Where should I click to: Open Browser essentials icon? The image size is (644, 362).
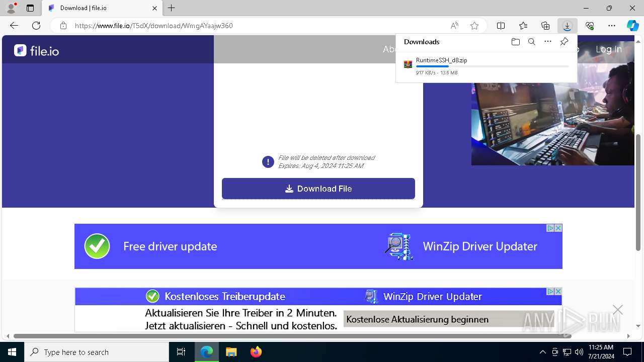pos(590,26)
